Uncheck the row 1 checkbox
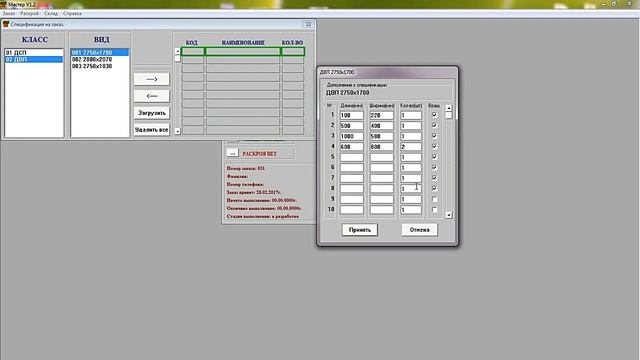Screen dimensions: 640x360 coord(434,115)
